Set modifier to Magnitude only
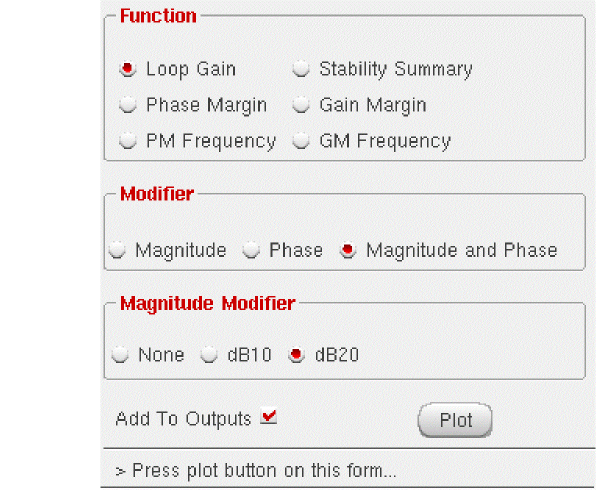Screen dimensions: 604x495 coord(118,250)
